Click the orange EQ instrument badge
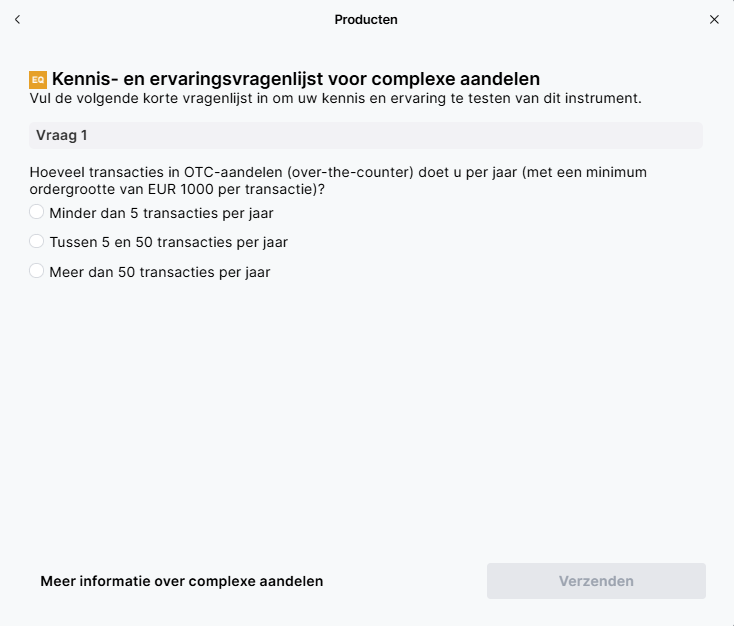Screen dimensions: 734x626 (38, 80)
